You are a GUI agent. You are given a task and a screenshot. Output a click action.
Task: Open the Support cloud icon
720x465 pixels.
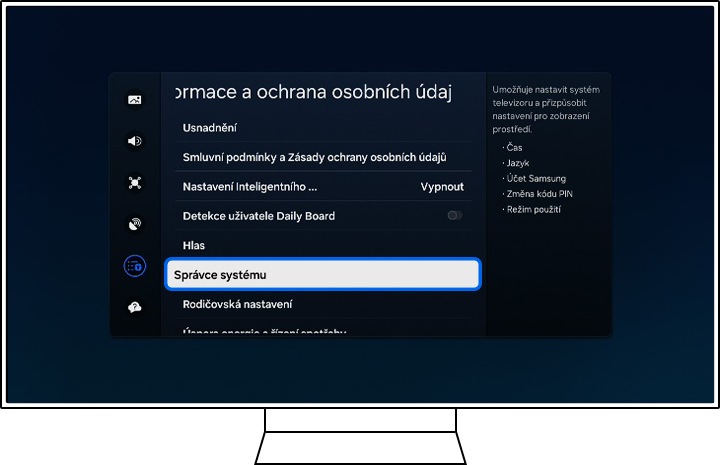(135, 307)
